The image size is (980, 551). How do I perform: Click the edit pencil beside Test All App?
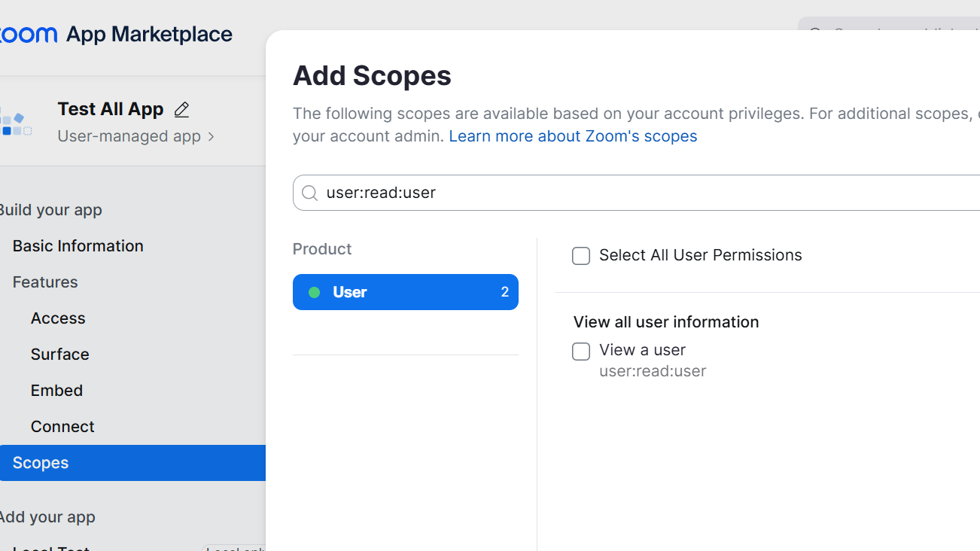181,110
